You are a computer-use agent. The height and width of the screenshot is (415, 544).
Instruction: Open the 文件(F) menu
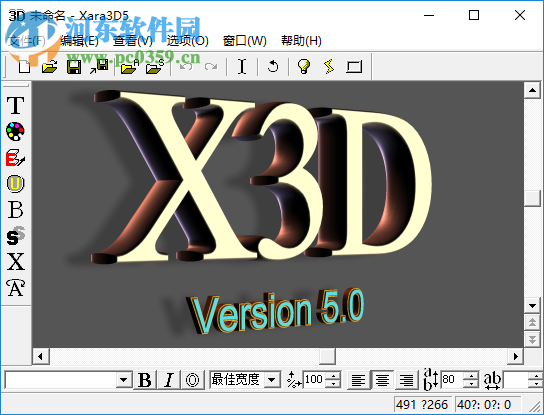pos(27,41)
